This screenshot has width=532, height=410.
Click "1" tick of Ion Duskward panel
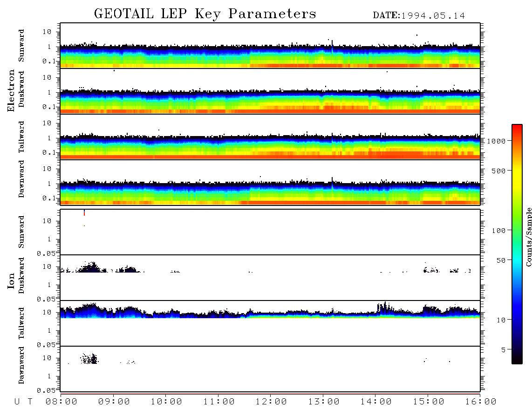49,285
